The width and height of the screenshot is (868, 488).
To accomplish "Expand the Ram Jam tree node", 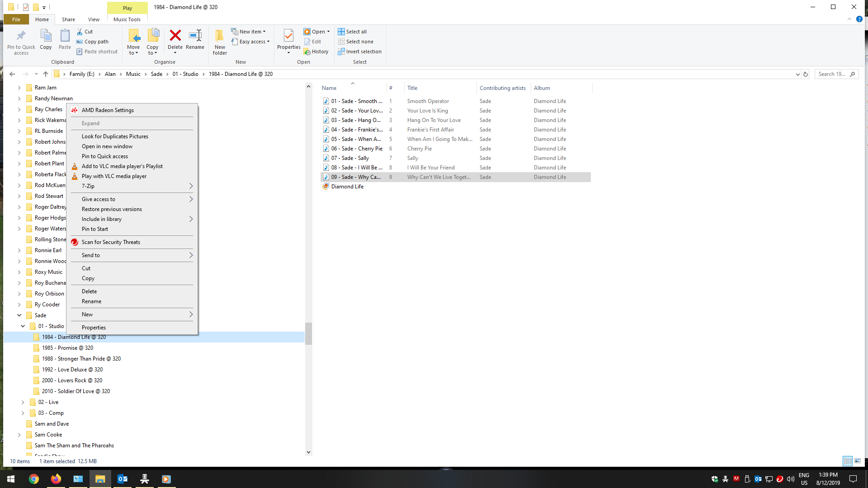I will (x=19, y=88).
